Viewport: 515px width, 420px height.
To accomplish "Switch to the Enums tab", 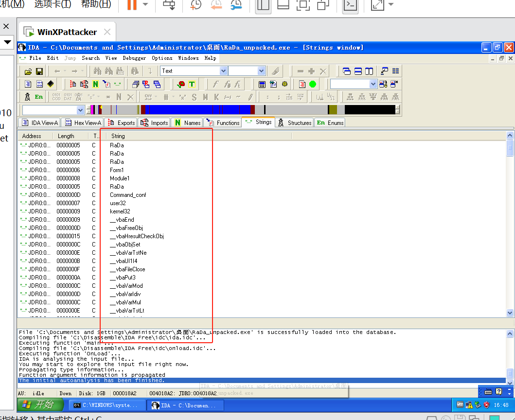I will click(330, 123).
